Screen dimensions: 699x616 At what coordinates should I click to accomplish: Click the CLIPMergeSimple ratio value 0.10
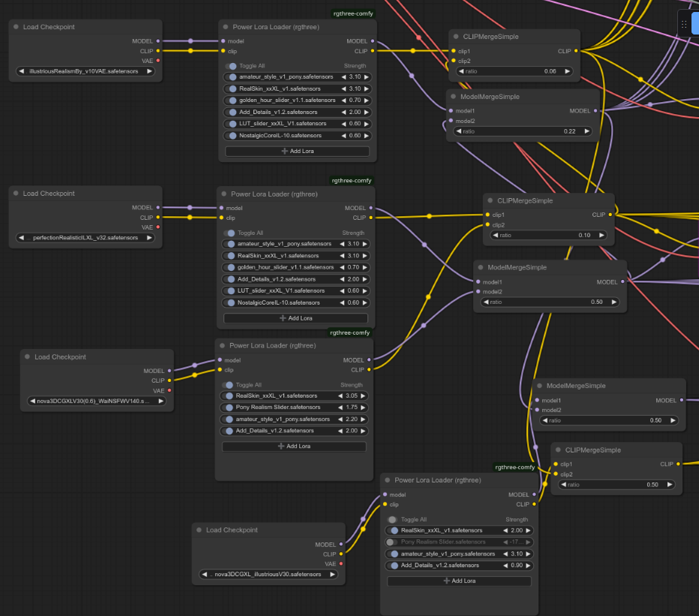[x=584, y=235]
